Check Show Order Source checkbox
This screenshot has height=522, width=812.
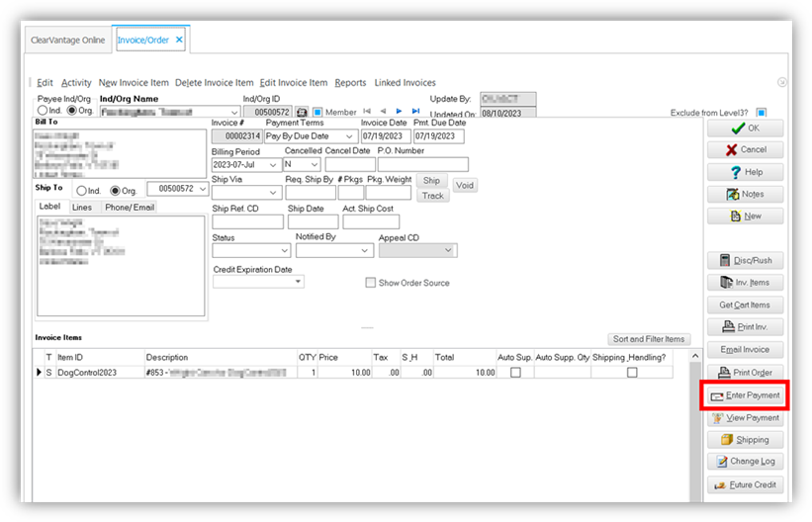click(370, 283)
